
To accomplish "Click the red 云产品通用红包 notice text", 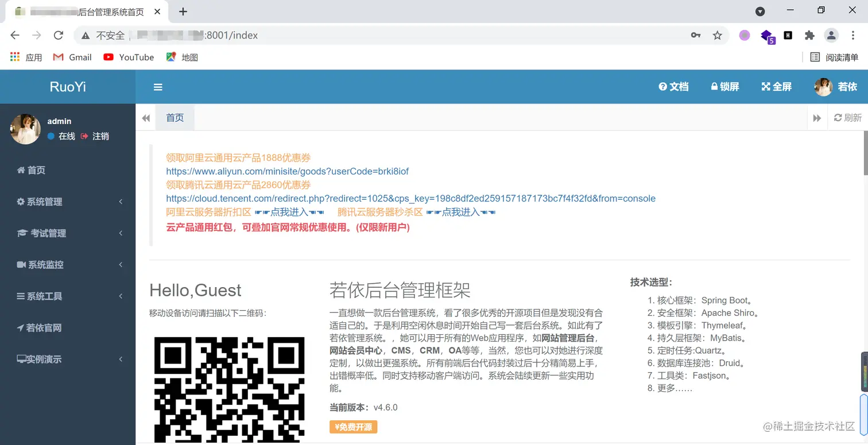I will tap(288, 227).
